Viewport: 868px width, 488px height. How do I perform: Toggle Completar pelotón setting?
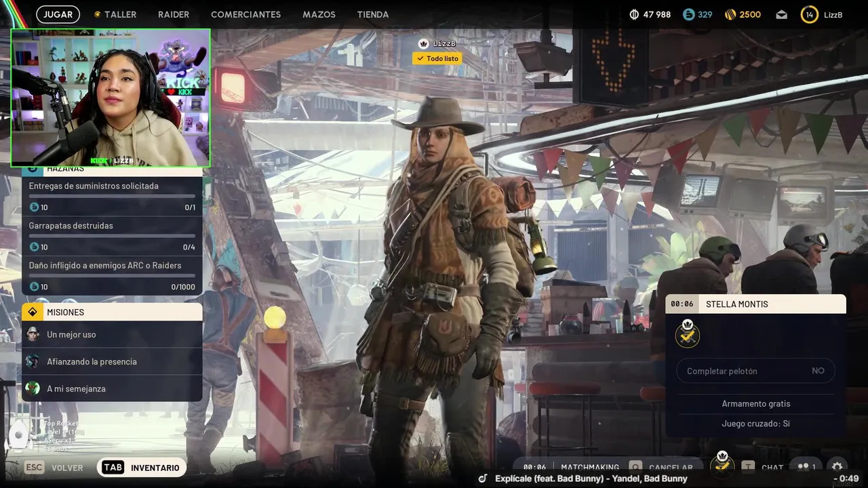755,371
